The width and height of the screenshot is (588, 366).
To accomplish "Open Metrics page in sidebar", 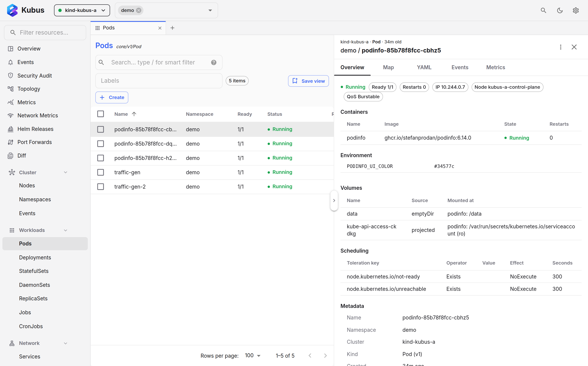I will (45, 102).
